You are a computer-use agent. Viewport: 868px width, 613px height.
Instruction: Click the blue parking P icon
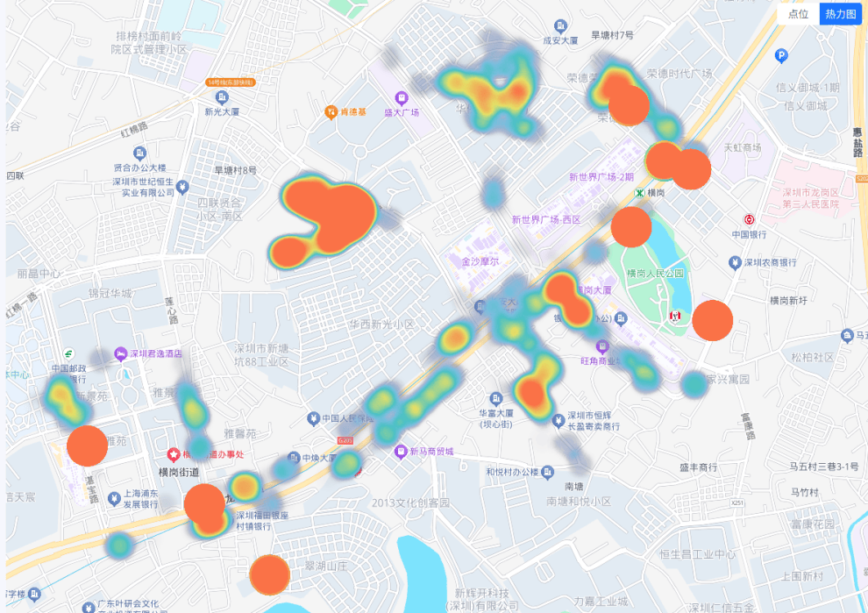point(782,56)
